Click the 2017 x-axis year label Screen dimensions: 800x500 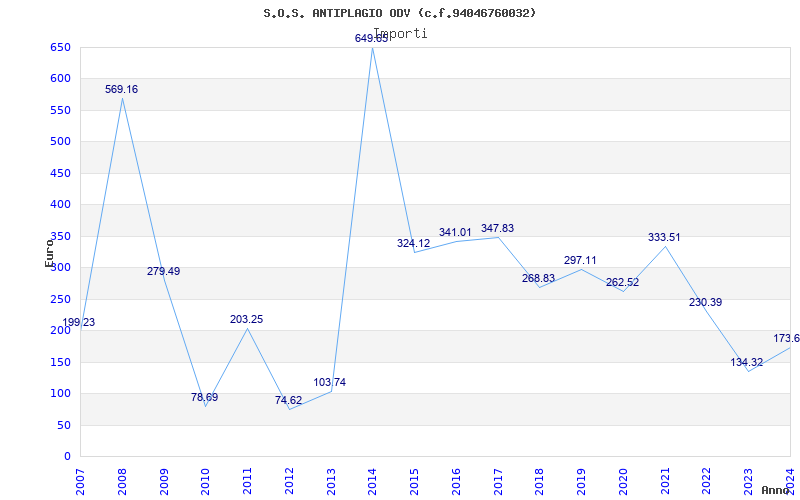tap(498, 482)
